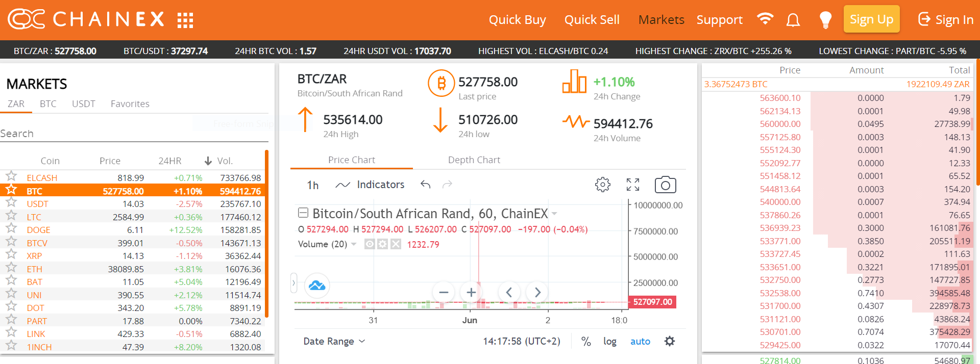Open the 1h interval selector
Screen dimensions: 980x364
click(313, 185)
